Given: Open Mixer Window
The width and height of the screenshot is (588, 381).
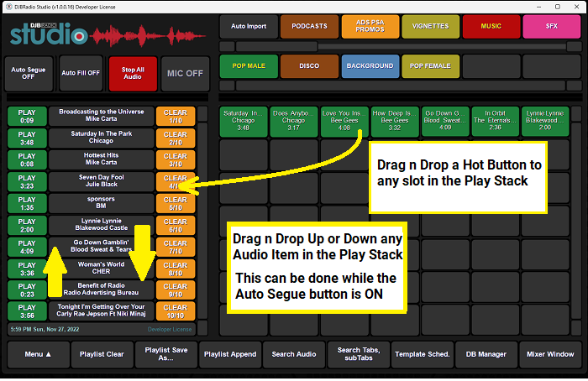Looking at the screenshot, I should click(550, 355).
